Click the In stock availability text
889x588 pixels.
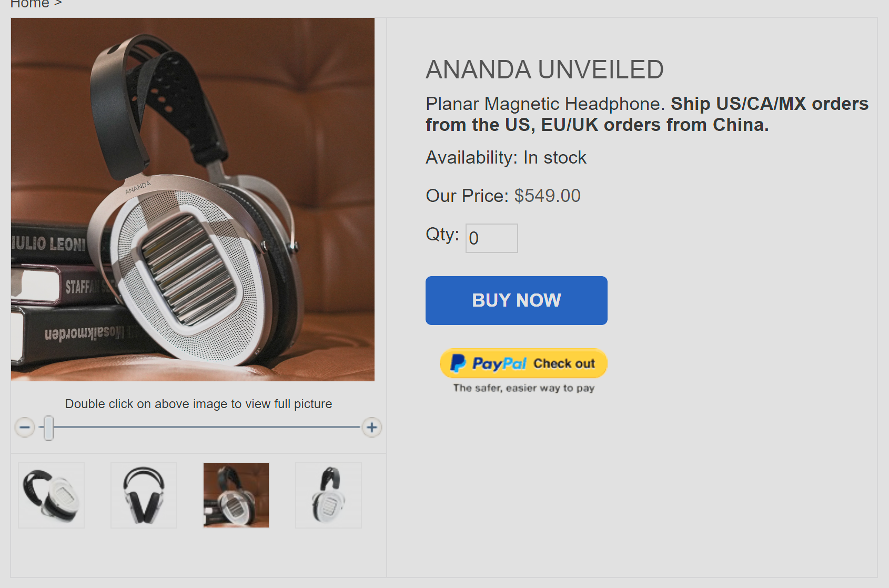(x=554, y=157)
